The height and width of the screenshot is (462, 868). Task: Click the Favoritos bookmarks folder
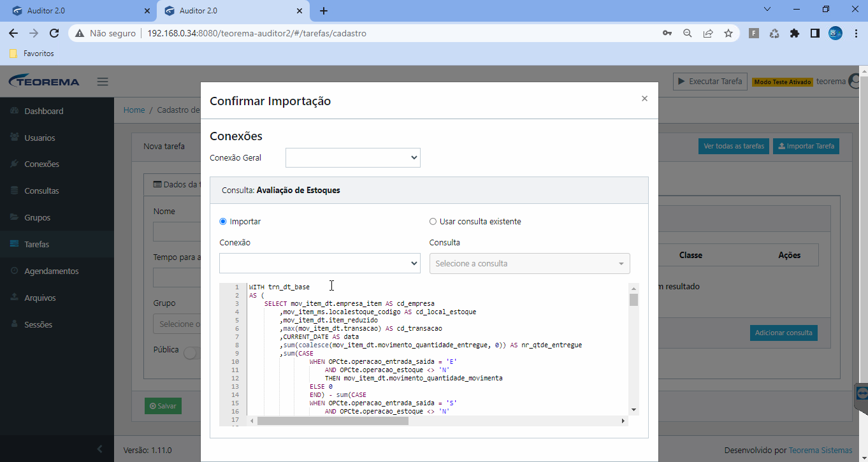32,54
